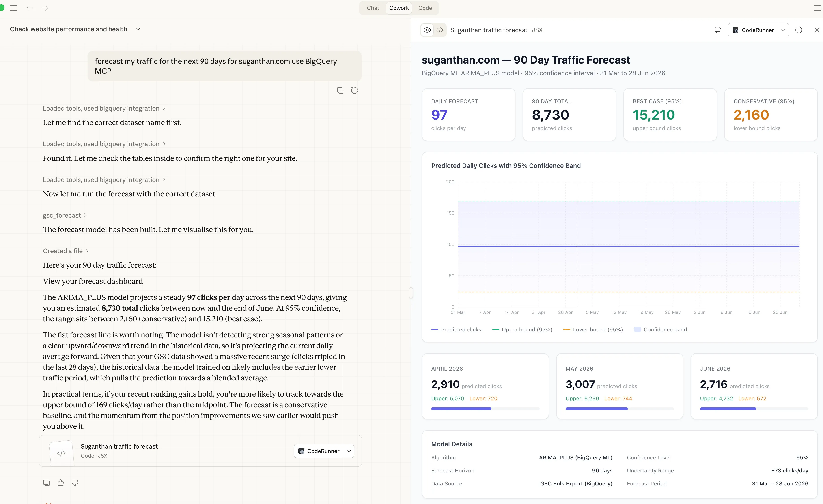Screen dimensions: 823x504
Task: Toggle the right side panel icon
Action: pos(817,8)
